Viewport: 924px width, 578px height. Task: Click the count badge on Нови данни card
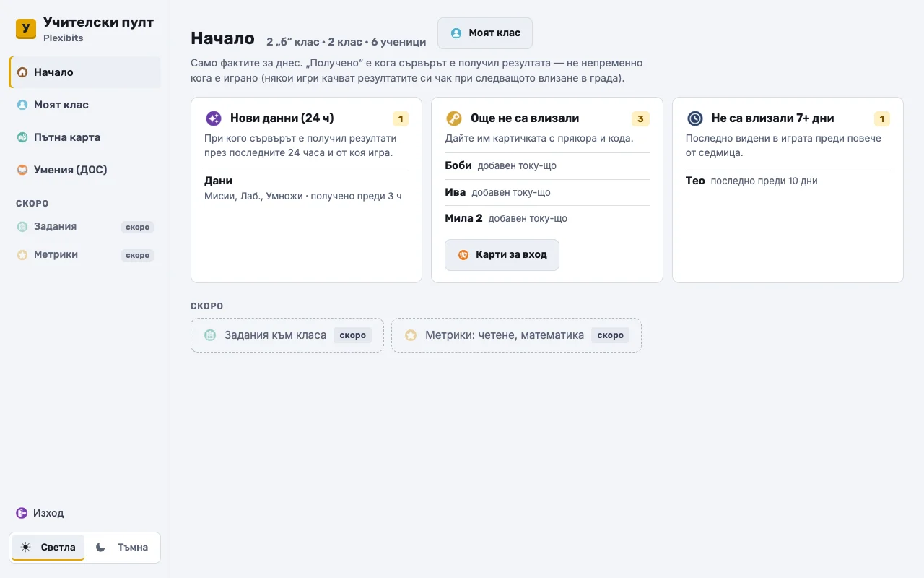pos(401,118)
